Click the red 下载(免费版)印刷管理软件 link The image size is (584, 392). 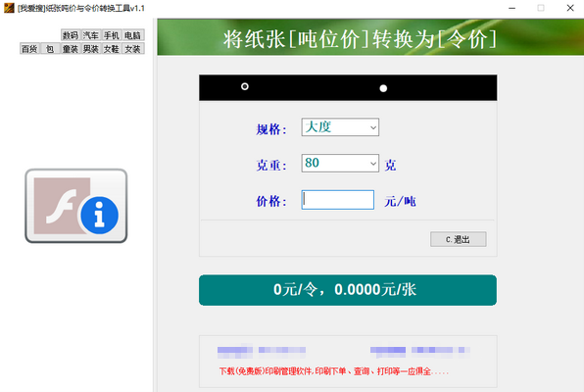(334, 371)
